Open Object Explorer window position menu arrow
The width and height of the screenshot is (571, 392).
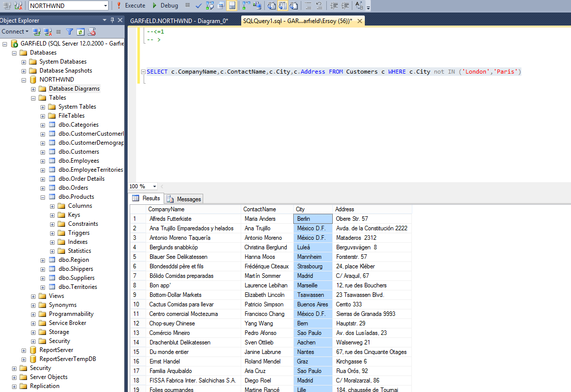[105, 20]
